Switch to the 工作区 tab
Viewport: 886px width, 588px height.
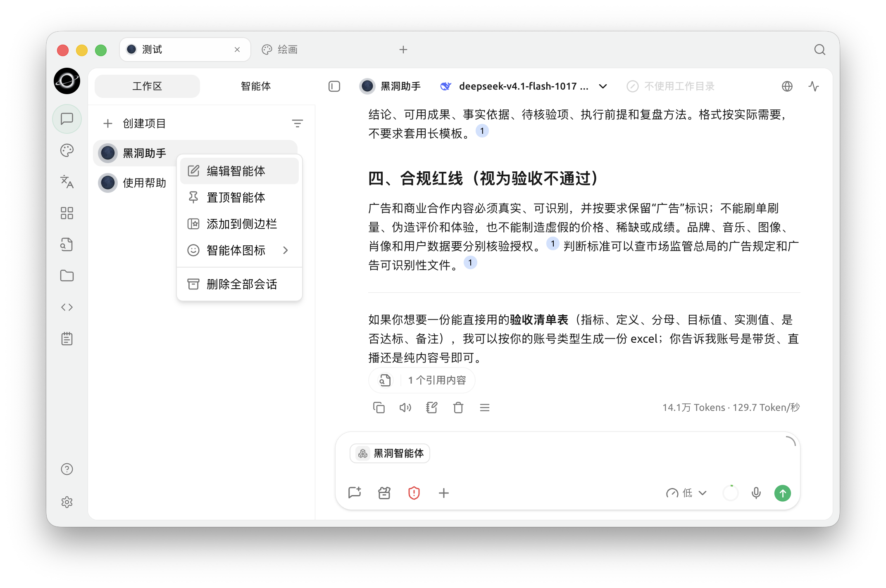click(147, 86)
